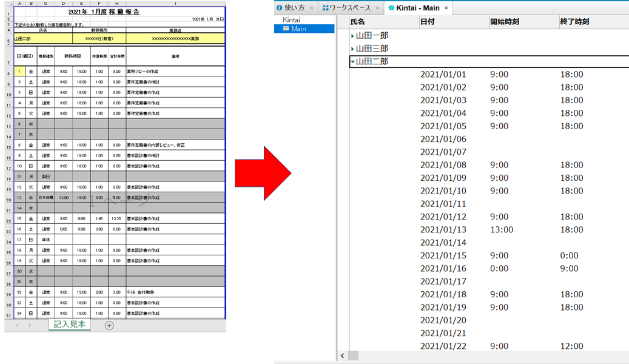
Task: Click end time 0:00 for 2021/01/15
Action: (x=569, y=255)
